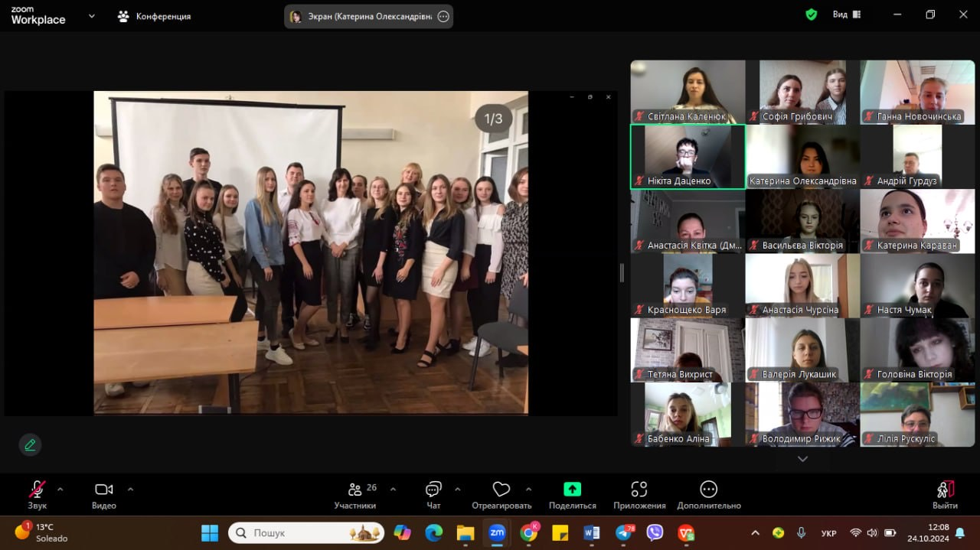Click the Выйти leave meeting icon
980x550 pixels.
point(945,490)
